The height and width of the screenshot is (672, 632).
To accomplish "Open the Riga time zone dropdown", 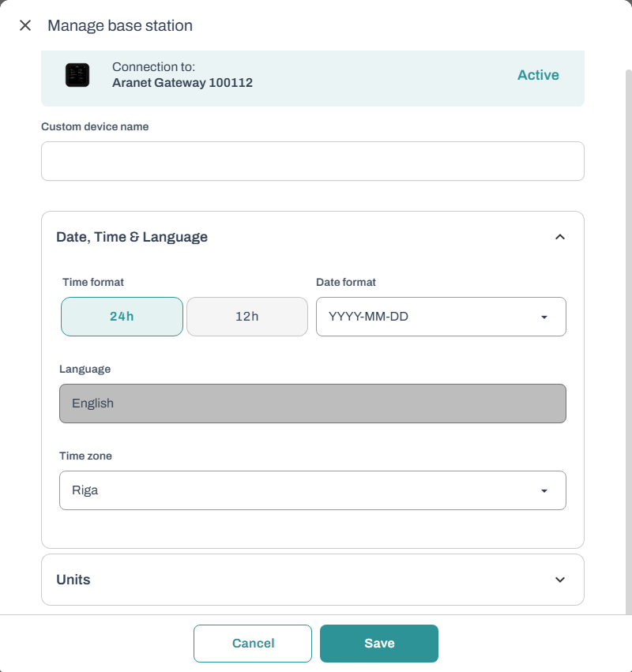I will (300, 490).
